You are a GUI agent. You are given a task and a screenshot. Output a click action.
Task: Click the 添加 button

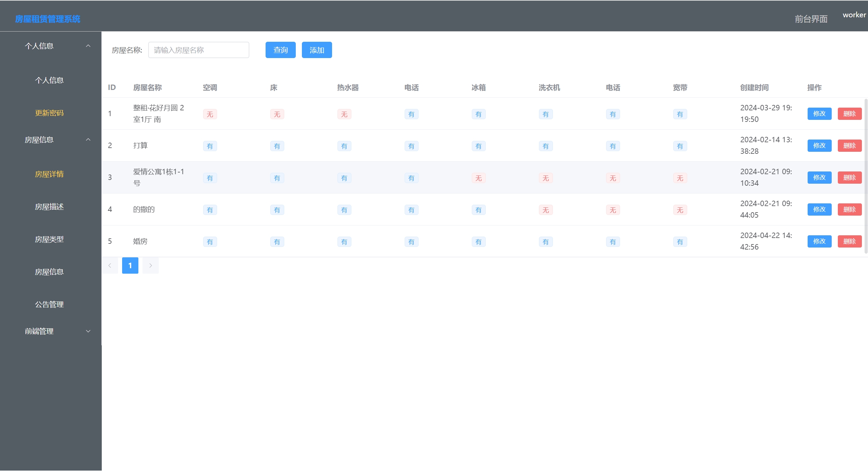[317, 50]
